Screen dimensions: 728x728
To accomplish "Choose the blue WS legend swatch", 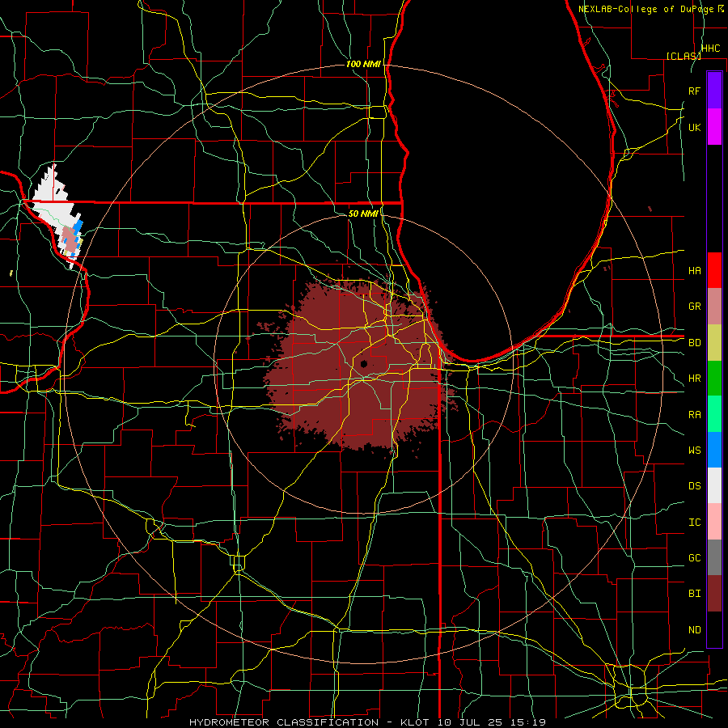I will [x=714, y=450].
